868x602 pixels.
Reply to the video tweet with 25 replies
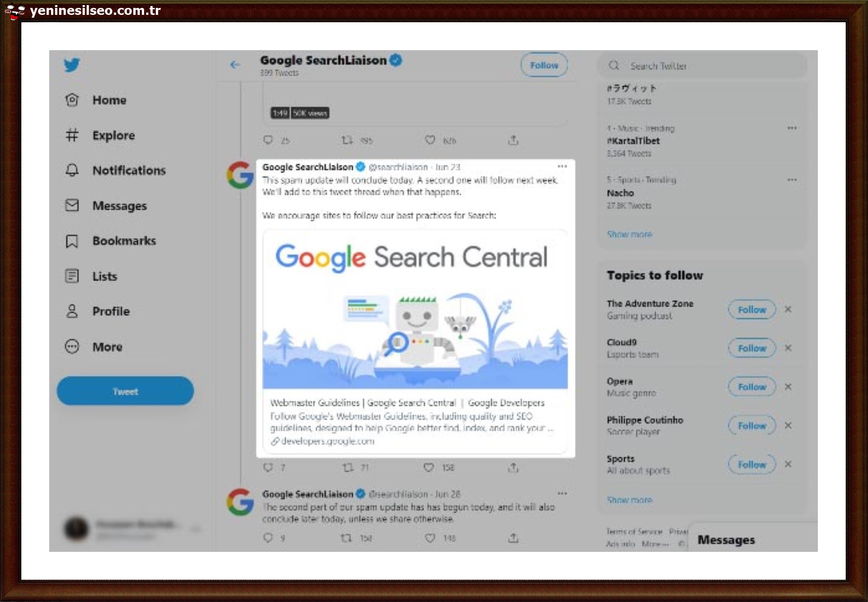click(268, 140)
